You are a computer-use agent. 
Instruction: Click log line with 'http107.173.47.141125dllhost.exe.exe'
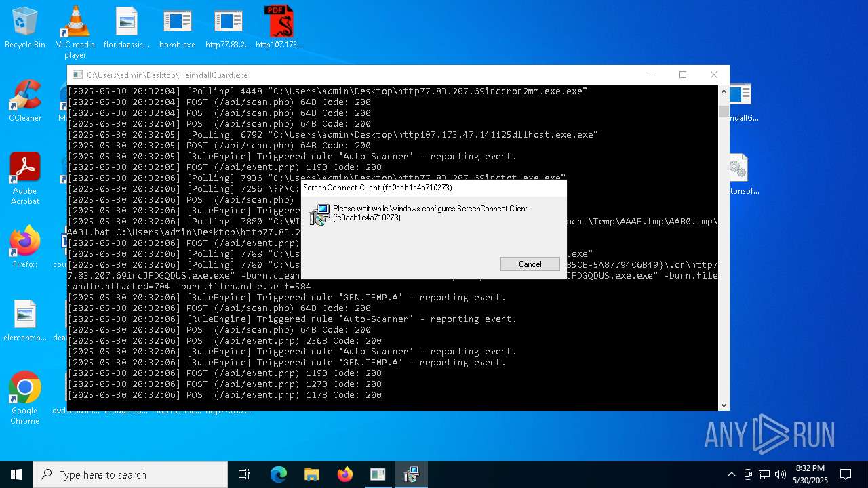pyautogui.click(x=332, y=135)
